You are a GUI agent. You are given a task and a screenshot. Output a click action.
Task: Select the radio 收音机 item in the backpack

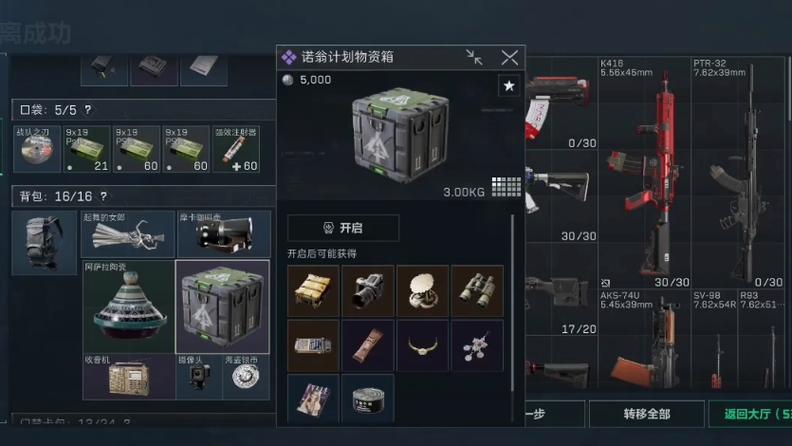[129, 377]
